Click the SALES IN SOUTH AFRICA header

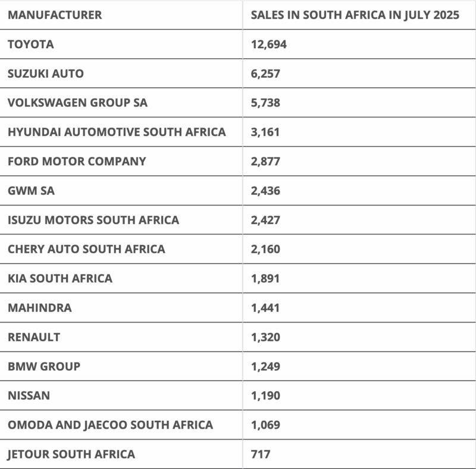pyautogui.click(x=355, y=15)
